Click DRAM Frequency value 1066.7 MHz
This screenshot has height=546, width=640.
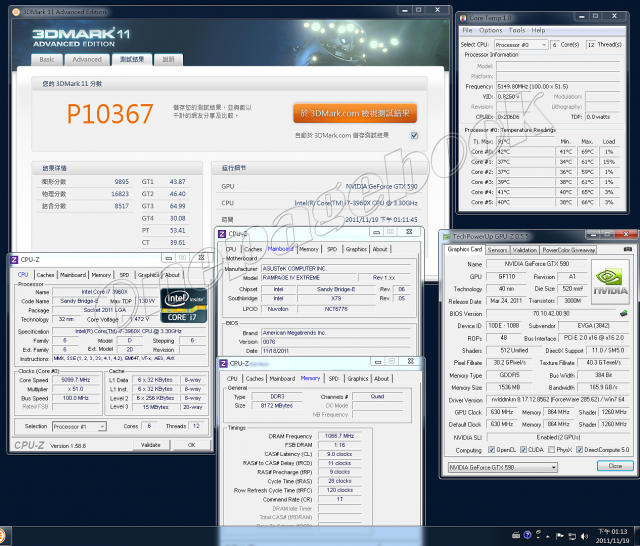click(340, 436)
